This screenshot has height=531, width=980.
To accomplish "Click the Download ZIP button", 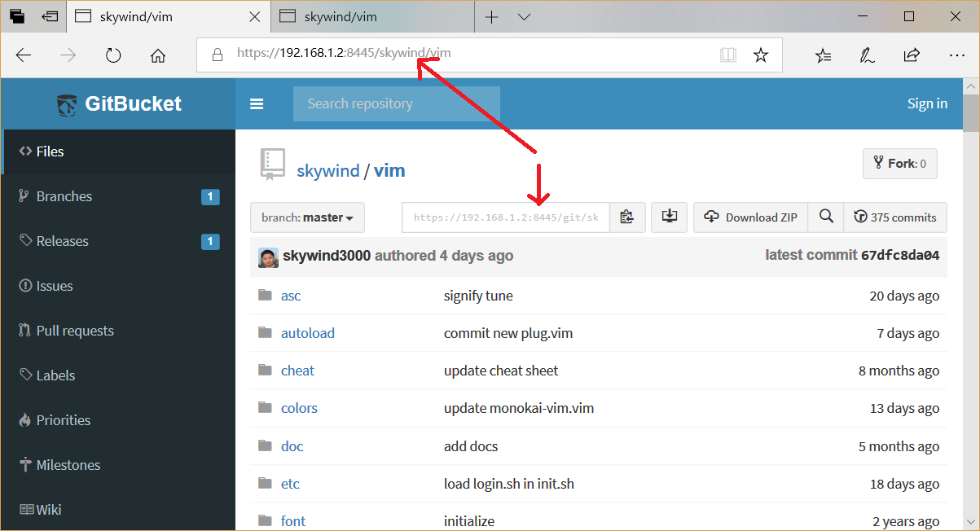I will point(749,217).
